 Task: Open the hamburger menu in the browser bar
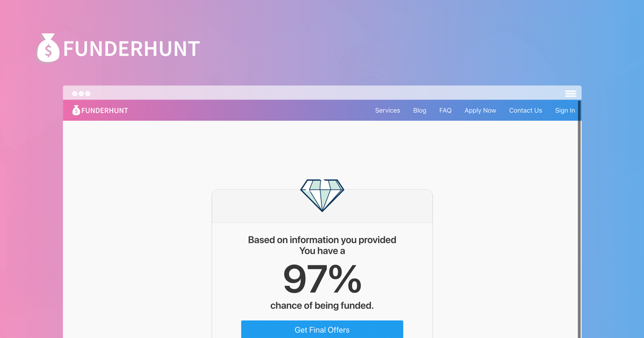570,93
